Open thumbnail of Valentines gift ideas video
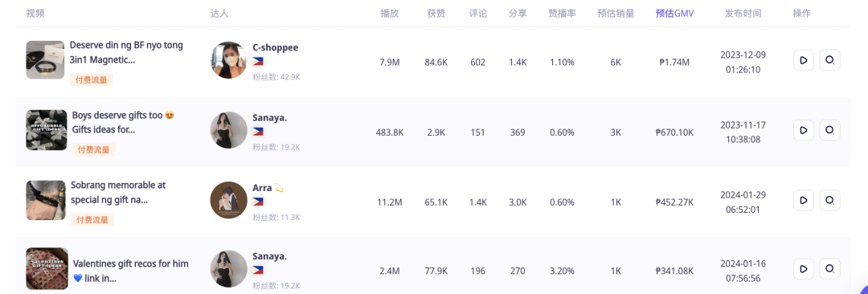The height and width of the screenshot is (294, 868). (47, 268)
